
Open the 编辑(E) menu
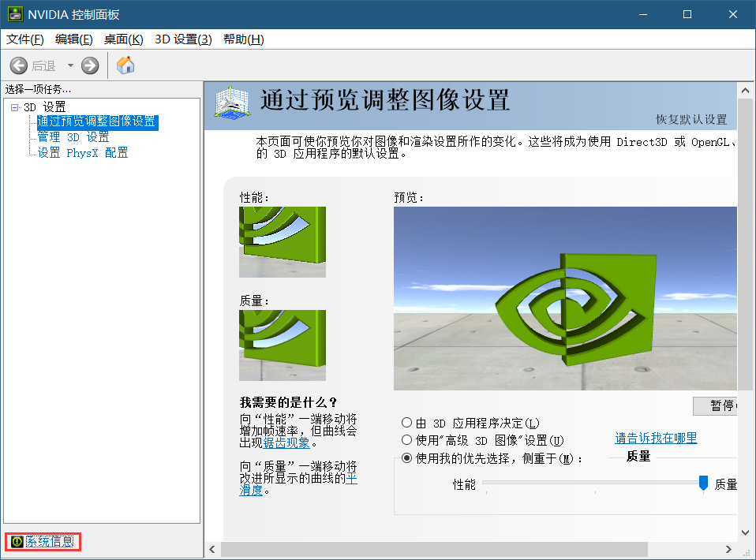[73, 39]
